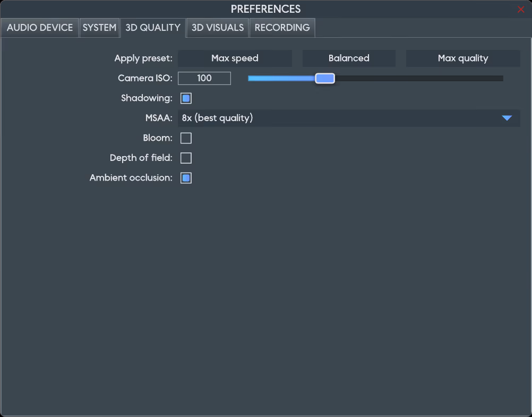This screenshot has height=417, width=532.
Task: Click the 'Bloom:' label text
Action: click(158, 138)
